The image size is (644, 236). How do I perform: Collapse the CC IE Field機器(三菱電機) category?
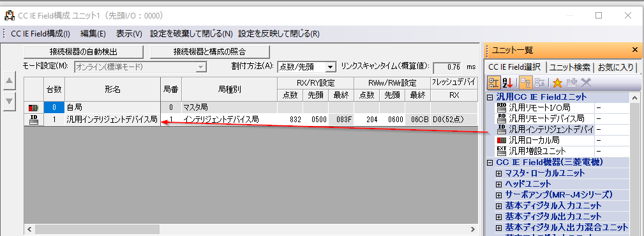(x=490, y=162)
